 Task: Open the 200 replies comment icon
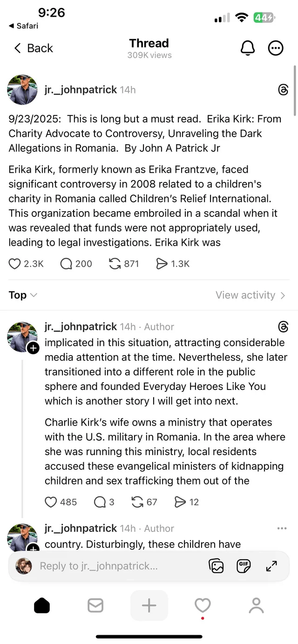(x=67, y=264)
